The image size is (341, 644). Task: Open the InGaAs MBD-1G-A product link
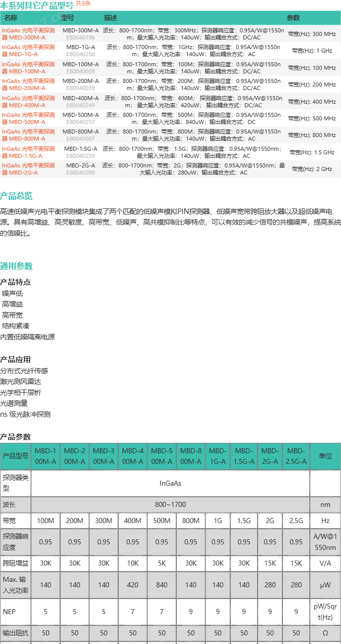(28, 51)
